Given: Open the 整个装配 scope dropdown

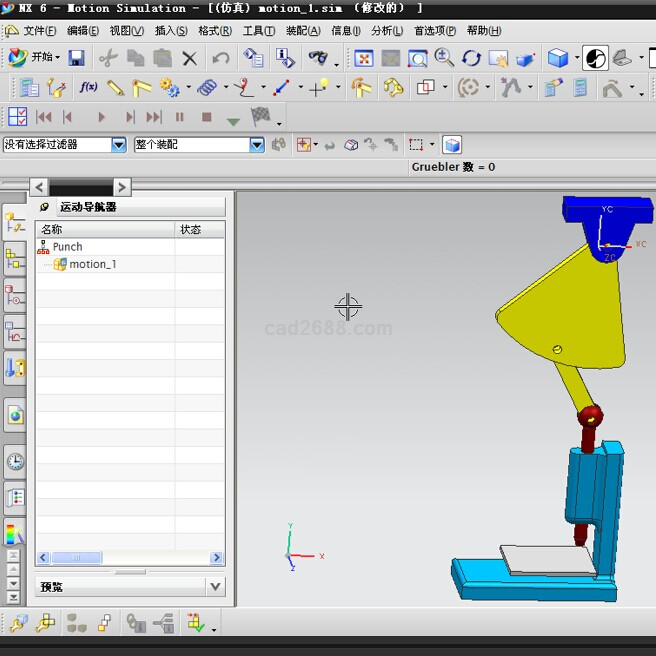Looking at the screenshot, I should click(x=257, y=145).
